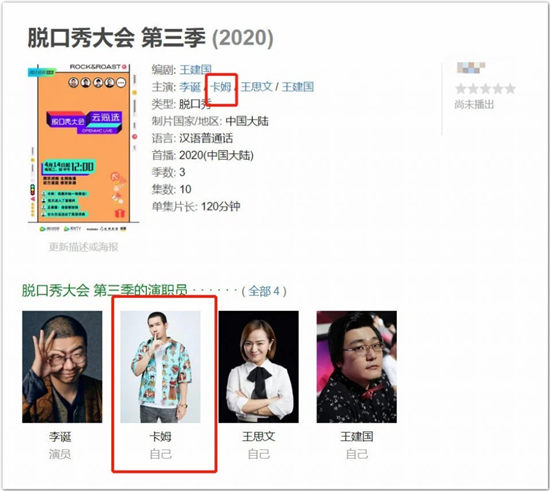Screen dimensions: 550x491
Task: Open 李诞 link in the 主演 row
Action: point(190,87)
